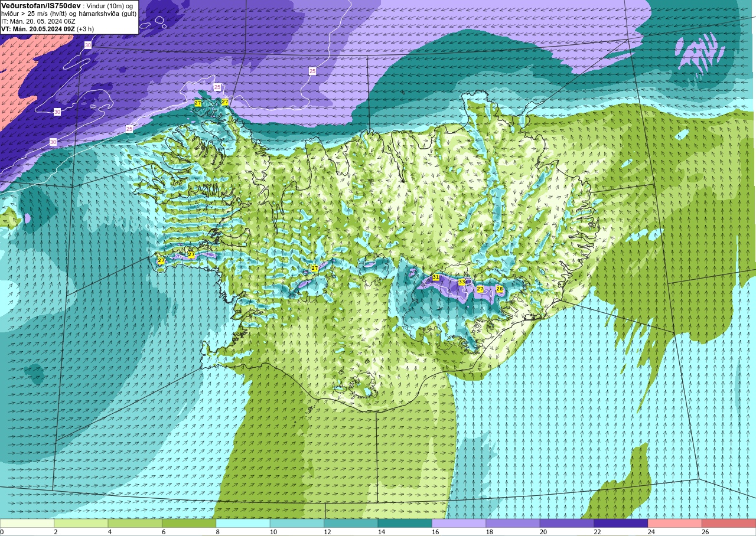
Task: Click the yellow gust marker labelled 31
Action: (436, 277)
